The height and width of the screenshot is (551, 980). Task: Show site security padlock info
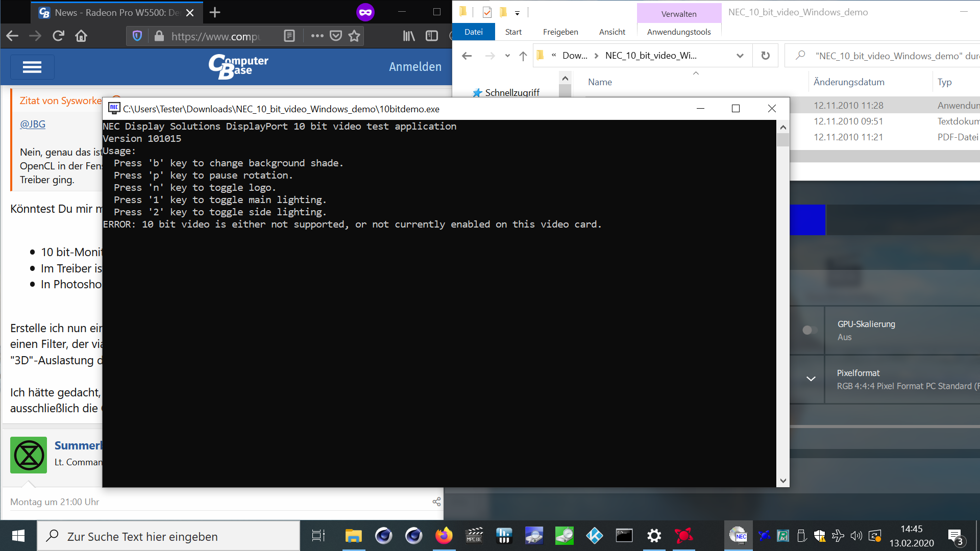159,36
